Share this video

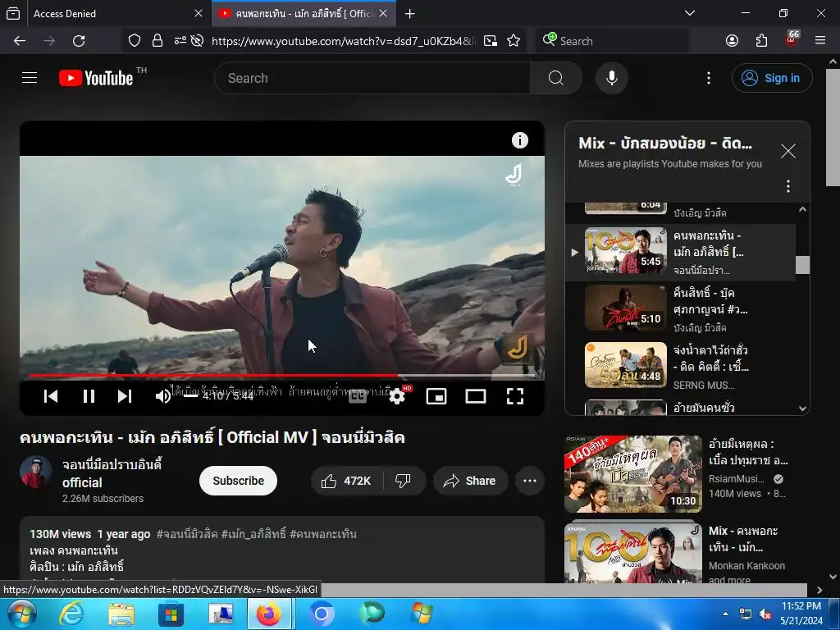(470, 481)
